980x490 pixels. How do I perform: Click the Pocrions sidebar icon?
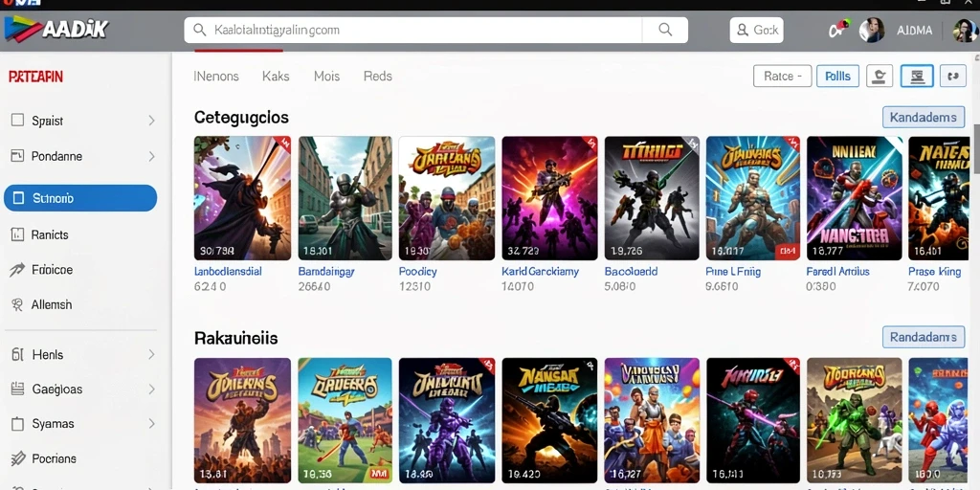(17, 458)
